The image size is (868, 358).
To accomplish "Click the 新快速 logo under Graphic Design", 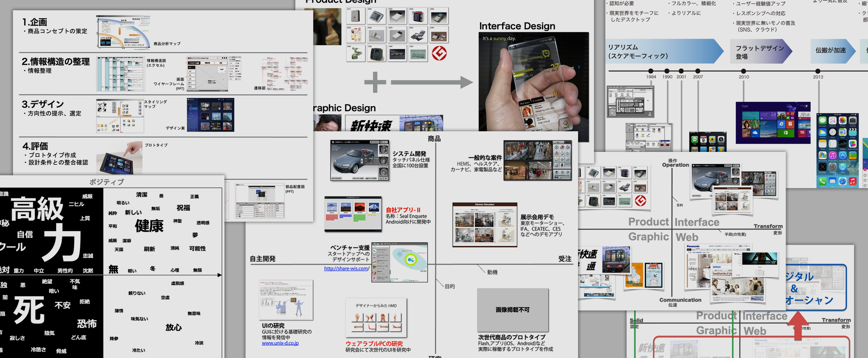I will [371, 125].
